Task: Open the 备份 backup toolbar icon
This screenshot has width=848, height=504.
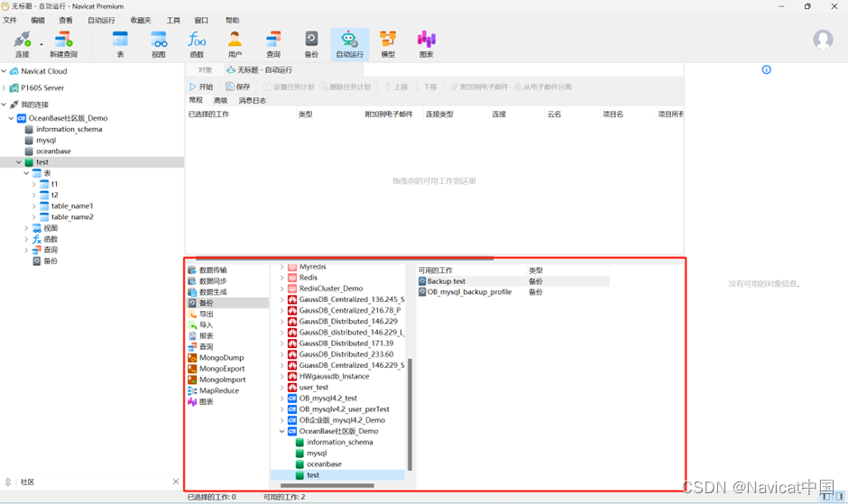Action: coord(311,44)
